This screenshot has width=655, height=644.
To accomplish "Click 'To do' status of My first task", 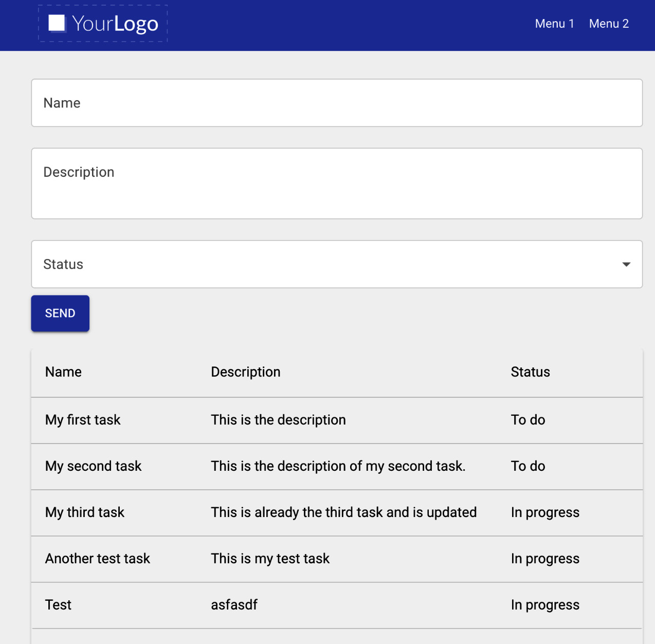I will [528, 420].
